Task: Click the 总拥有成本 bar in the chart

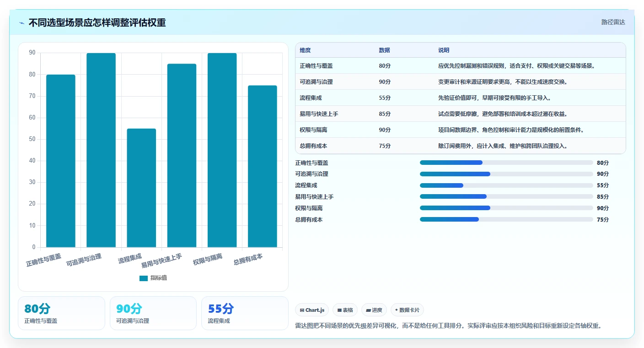Action: pyautogui.click(x=262, y=166)
